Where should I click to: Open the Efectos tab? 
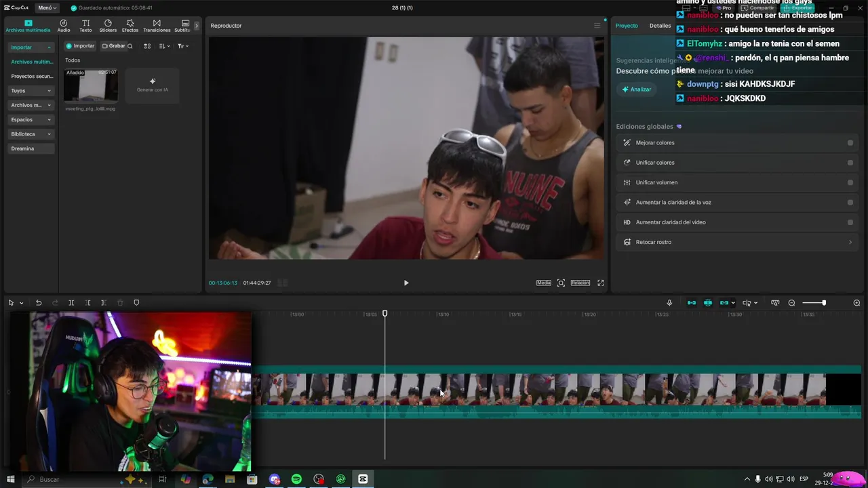[x=130, y=26]
